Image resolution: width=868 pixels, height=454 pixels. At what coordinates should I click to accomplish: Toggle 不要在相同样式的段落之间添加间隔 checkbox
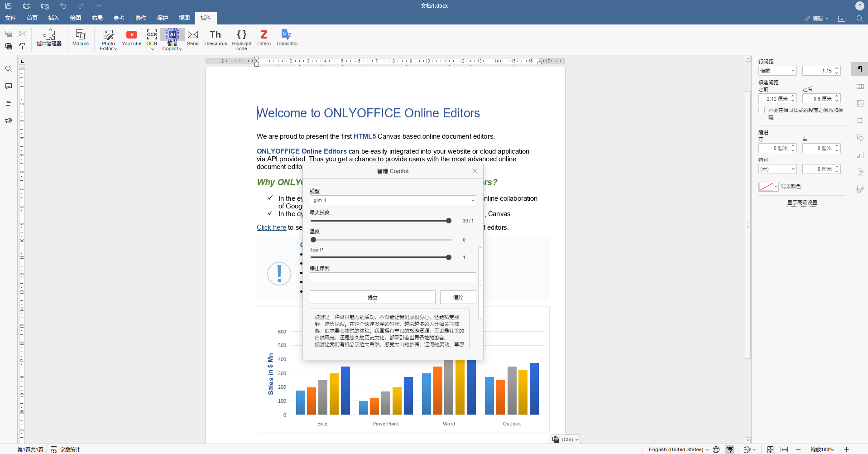coord(762,110)
